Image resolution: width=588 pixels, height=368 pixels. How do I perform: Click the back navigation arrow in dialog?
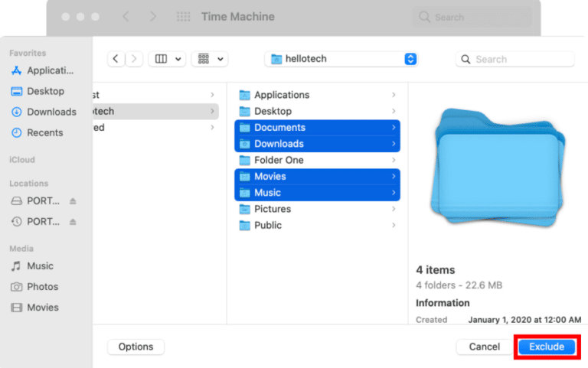click(116, 59)
